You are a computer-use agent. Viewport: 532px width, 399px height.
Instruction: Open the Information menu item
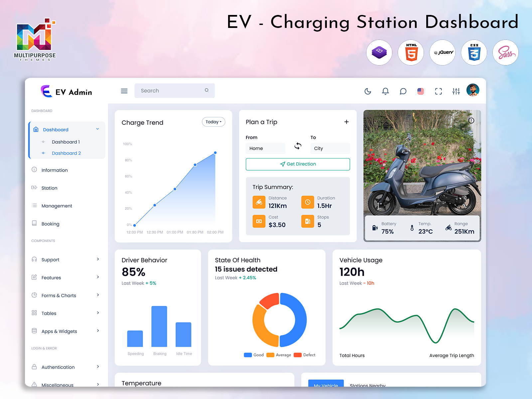(55, 170)
